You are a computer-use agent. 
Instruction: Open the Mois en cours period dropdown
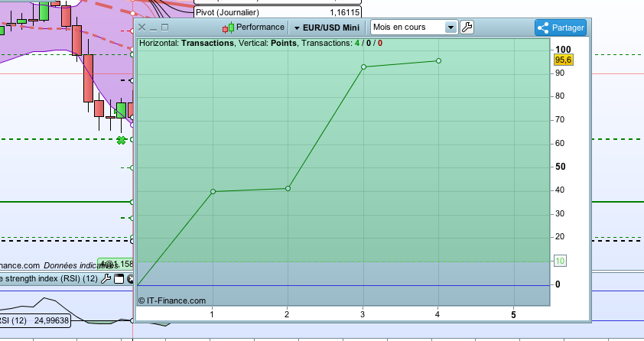tap(414, 28)
